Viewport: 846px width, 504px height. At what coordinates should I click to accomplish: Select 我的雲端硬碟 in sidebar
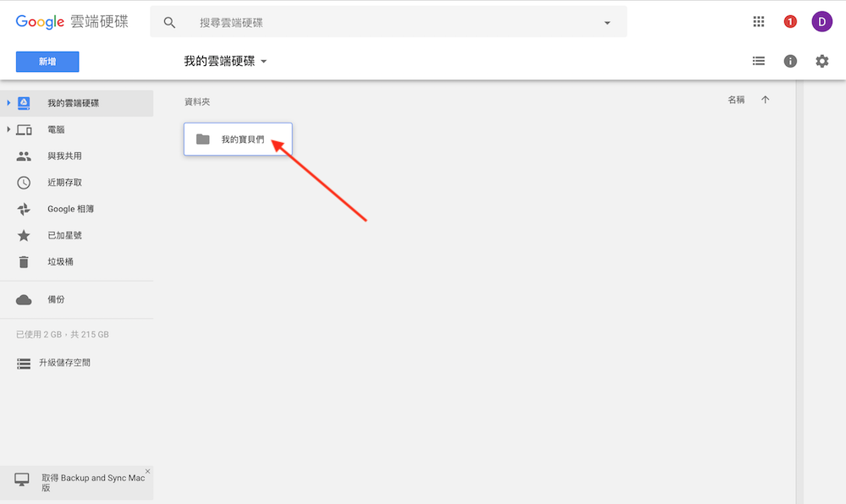(77, 103)
